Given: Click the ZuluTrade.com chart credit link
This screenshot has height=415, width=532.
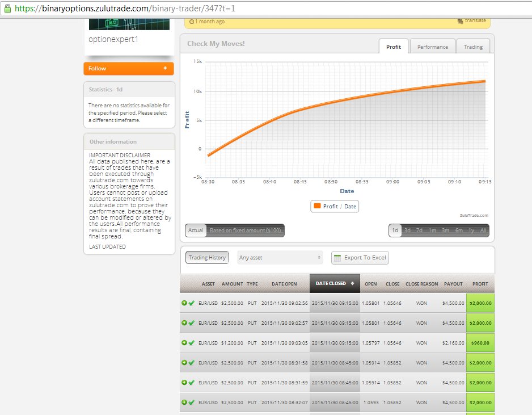Looking at the screenshot, I should pos(474,215).
